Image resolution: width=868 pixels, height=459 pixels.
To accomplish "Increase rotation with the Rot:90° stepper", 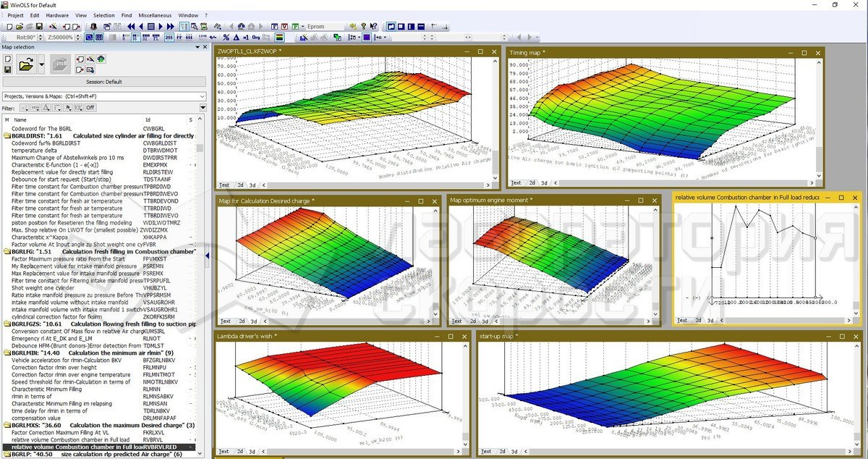I will pos(39,34).
